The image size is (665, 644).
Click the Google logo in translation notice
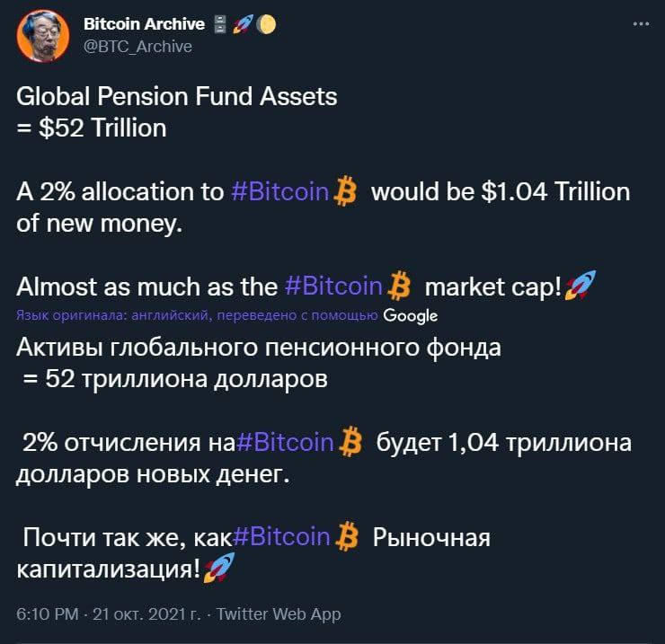[x=410, y=316]
